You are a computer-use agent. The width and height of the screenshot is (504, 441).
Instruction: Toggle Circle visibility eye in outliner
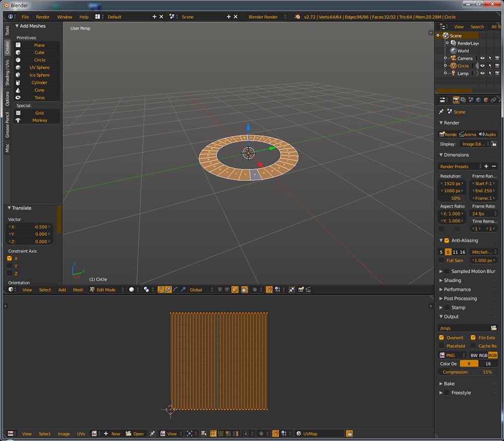point(482,66)
